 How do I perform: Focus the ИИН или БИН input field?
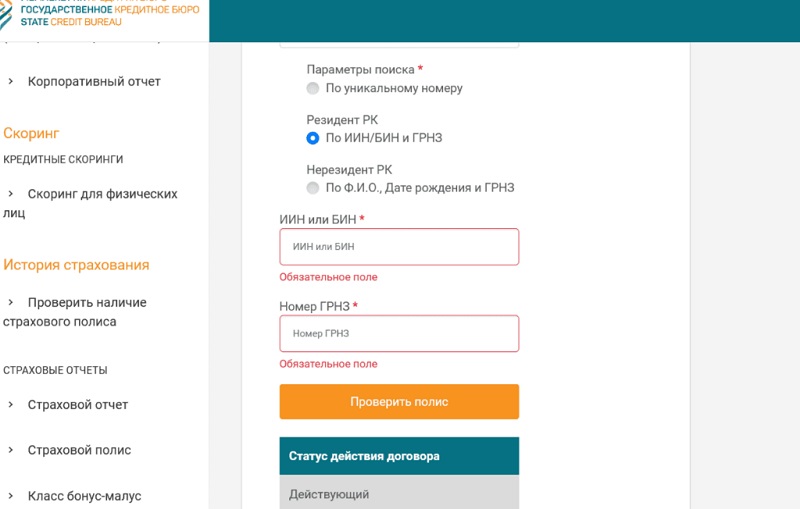(399, 247)
